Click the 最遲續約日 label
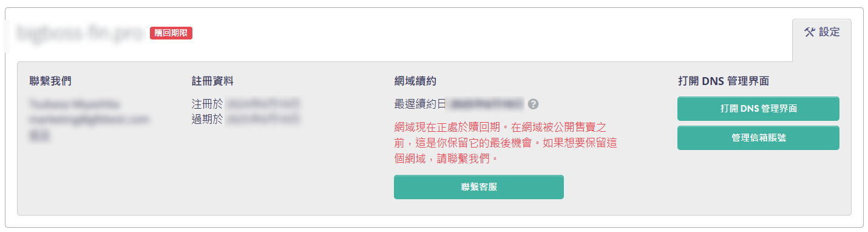This screenshot has height=232, width=868. click(x=420, y=104)
